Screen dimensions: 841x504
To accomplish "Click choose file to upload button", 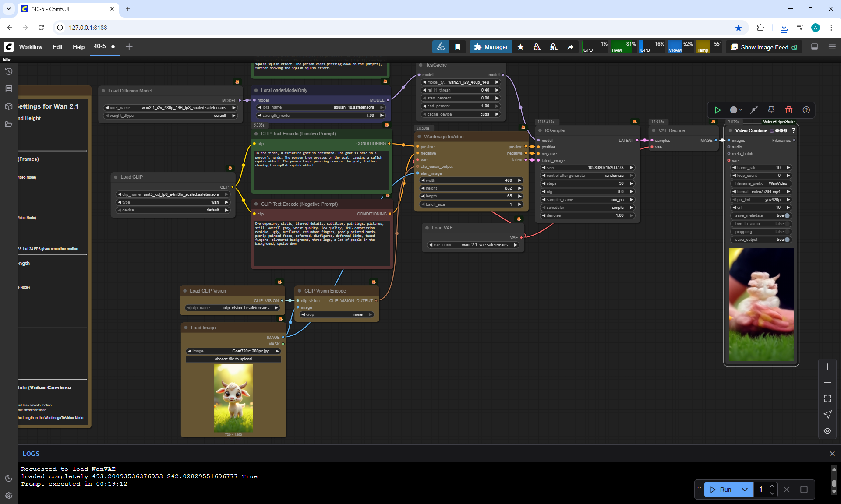I will pyautogui.click(x=233, y=359).
